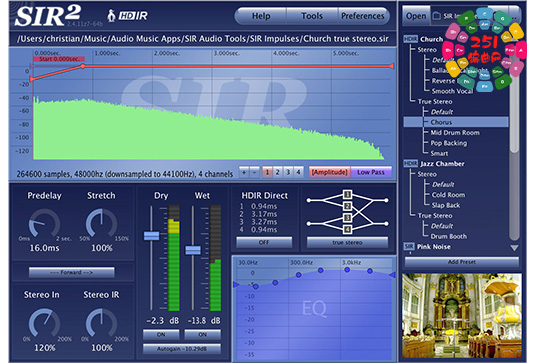The width and height of the screenshot is (535, 363).
Task: Switch to the Low Pass envelope mode
Action: [371, 172]
